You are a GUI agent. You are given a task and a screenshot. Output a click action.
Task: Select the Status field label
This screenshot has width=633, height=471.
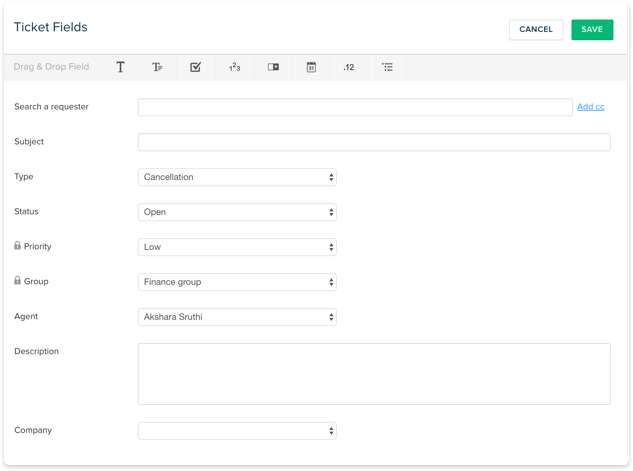click(26, 211)
